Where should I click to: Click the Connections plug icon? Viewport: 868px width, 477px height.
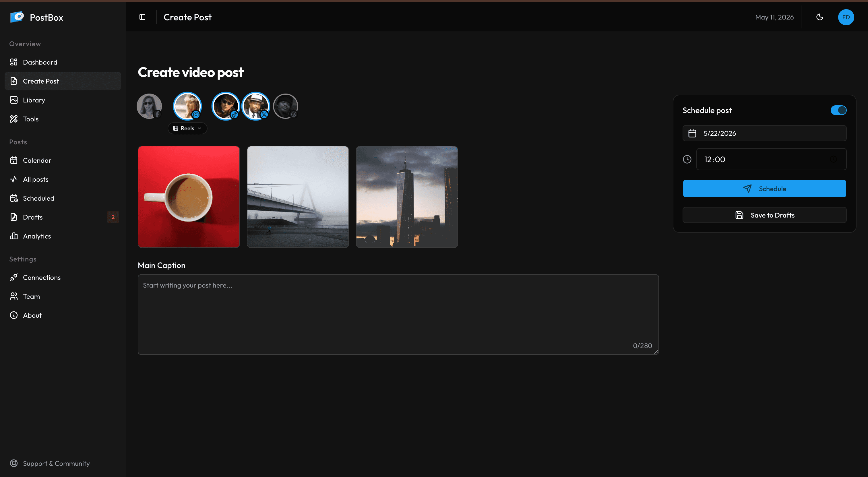click(x=14, y=277)
